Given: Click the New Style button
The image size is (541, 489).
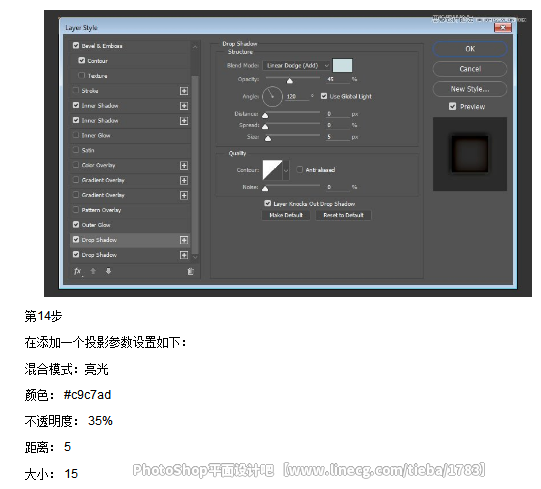Looking at the screenshot, I should 470,89.
